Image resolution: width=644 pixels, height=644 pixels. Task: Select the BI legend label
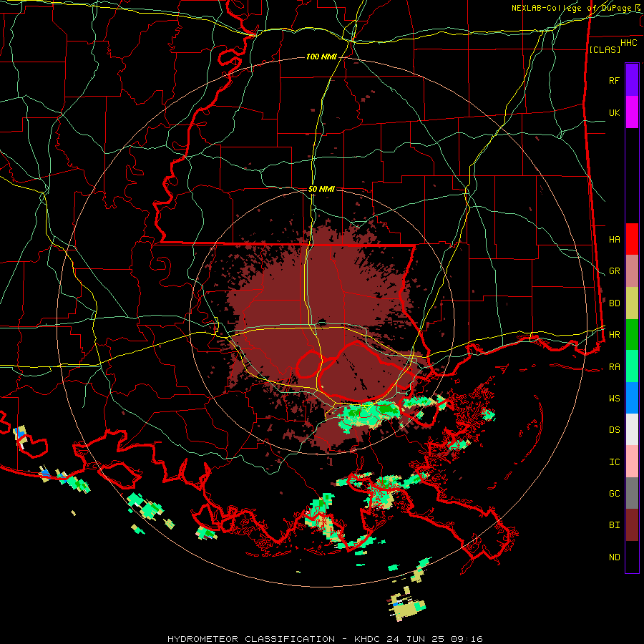point(614,525)
